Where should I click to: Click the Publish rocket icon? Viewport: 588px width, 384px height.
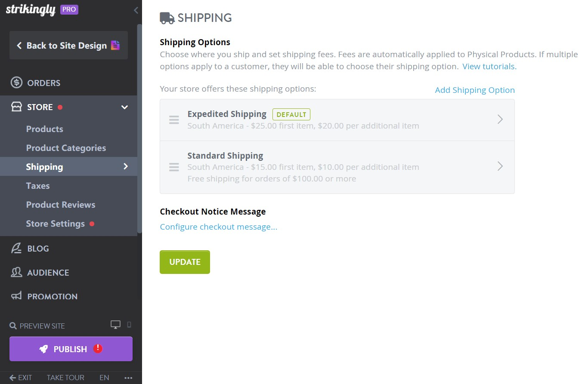(43, 349)
